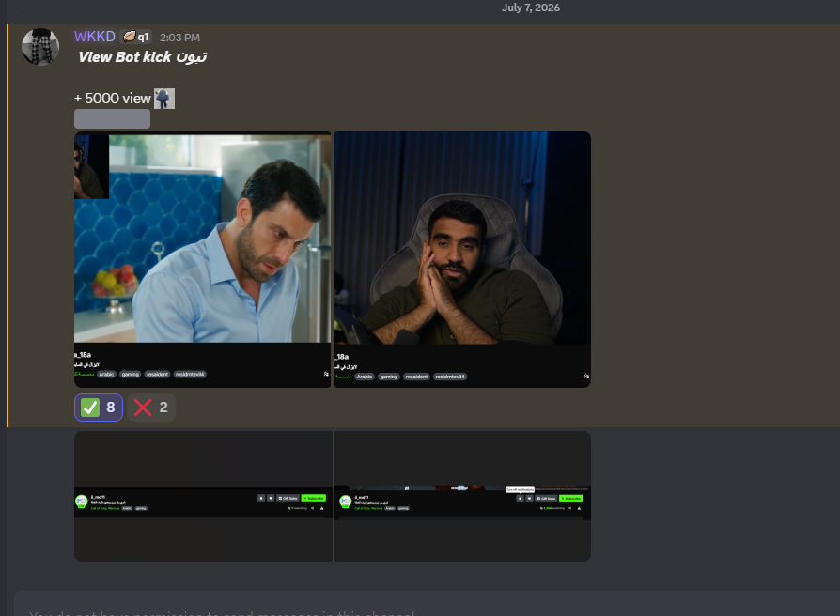This screenshot has height=616, width=840.
Task: Click the '+ 5000 view' text
Action: click(x=113, y=99)
